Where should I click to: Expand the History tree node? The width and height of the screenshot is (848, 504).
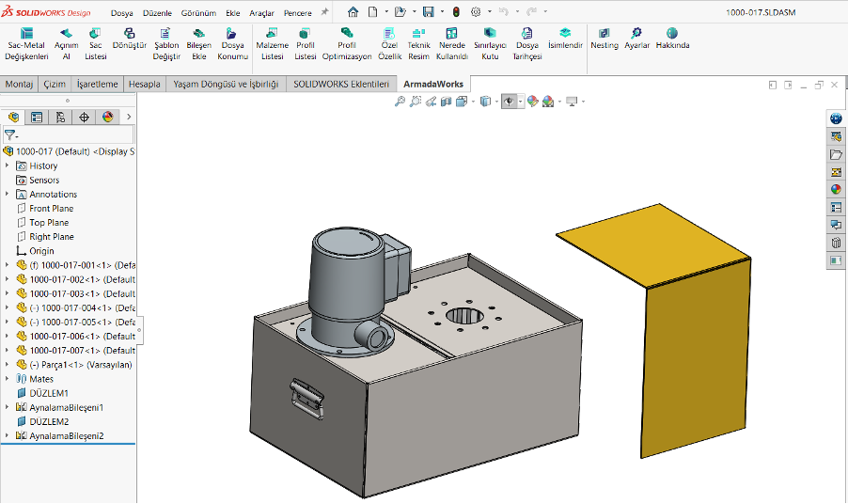pos(8,165)
